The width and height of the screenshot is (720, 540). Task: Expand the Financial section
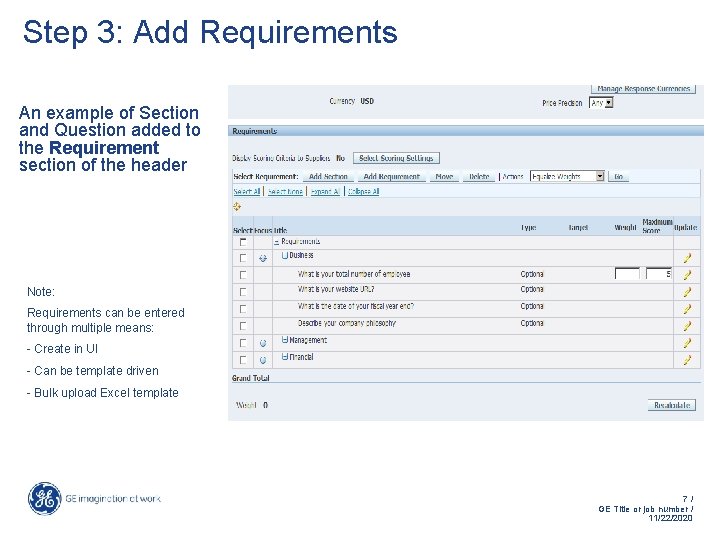tap(285, 357)
